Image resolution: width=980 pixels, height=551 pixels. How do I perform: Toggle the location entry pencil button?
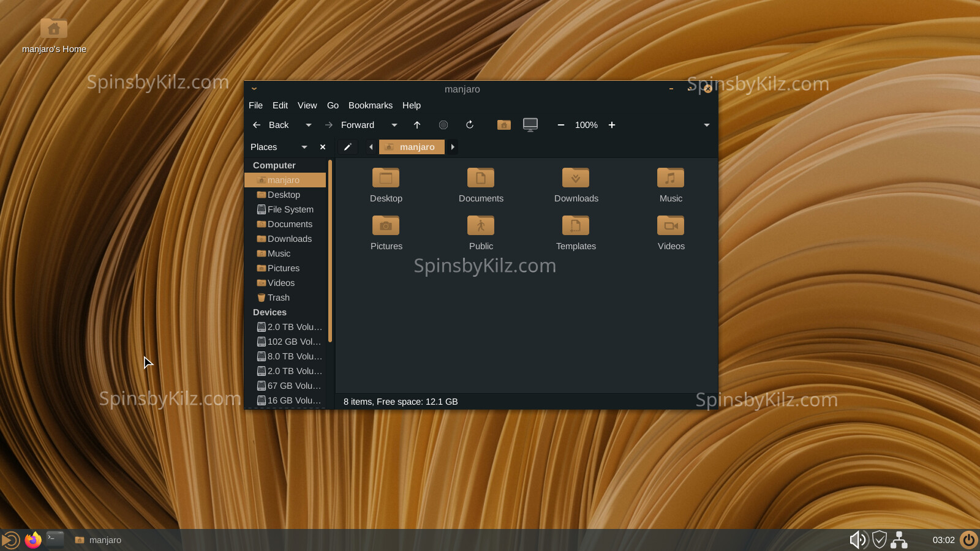click(x=347, y=147)
